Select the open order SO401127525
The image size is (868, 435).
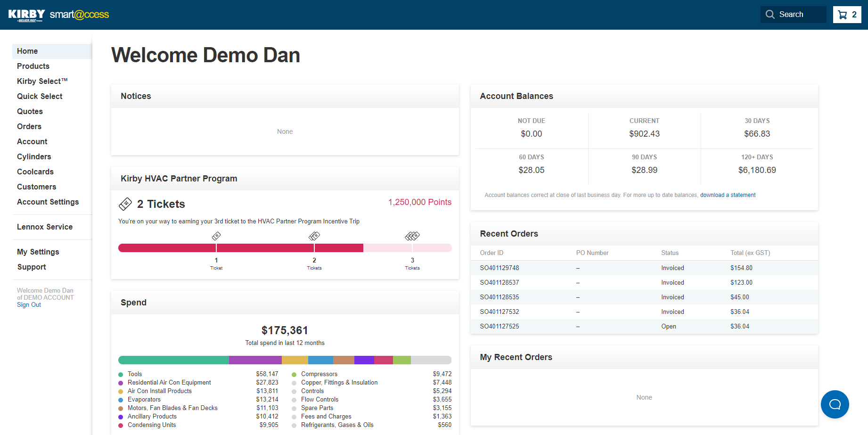(500, 326)
